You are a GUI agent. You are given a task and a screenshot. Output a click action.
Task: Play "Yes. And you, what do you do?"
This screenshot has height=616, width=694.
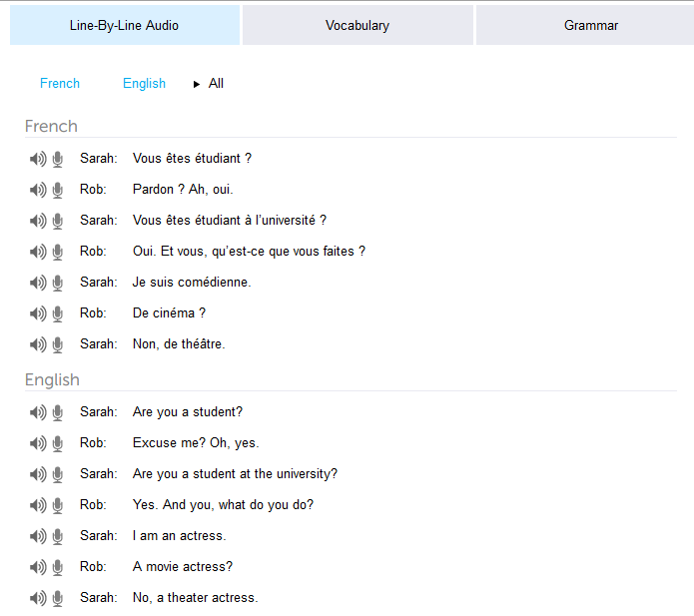(38, 505)
